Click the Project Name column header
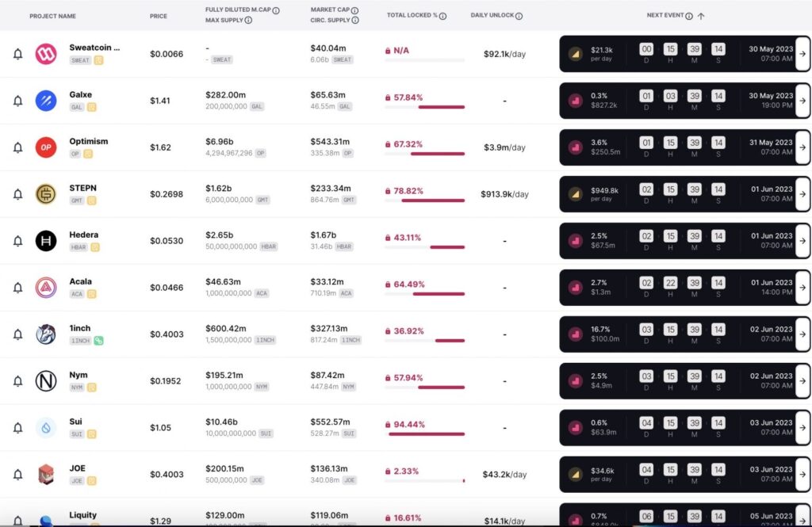Image resolution: width=812 pixels, height=527 pixels. click(53, 16)
